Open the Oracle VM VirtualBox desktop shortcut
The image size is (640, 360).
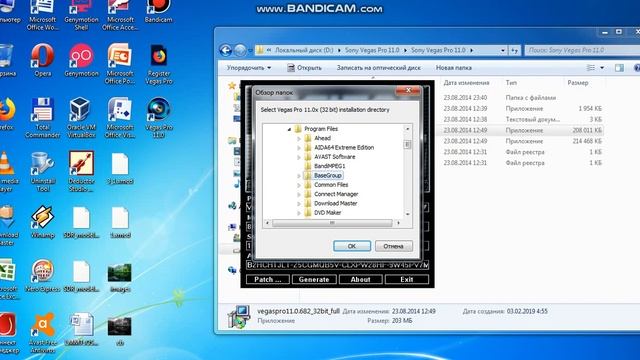pos(81,118)
